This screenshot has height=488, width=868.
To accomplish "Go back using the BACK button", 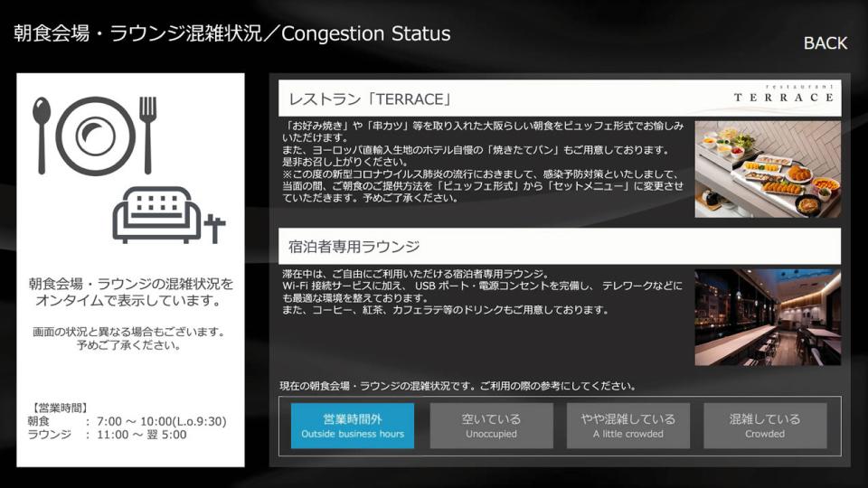I will 825,43.
